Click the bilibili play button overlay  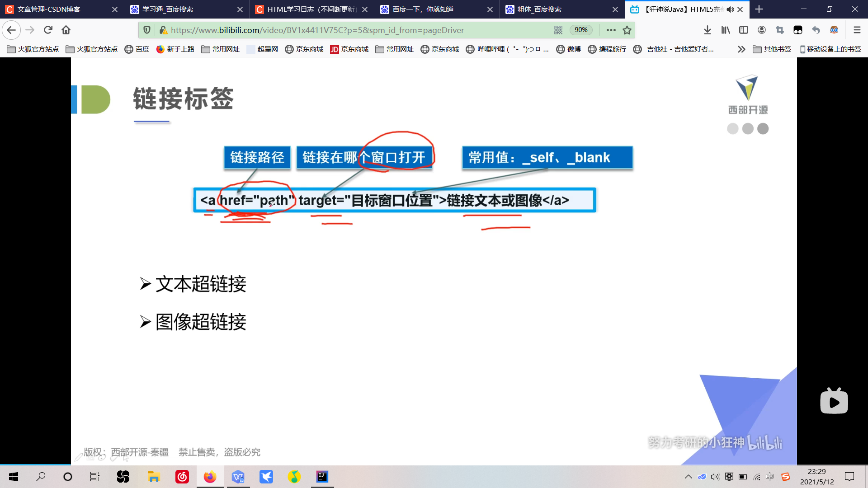click(834, 401)
